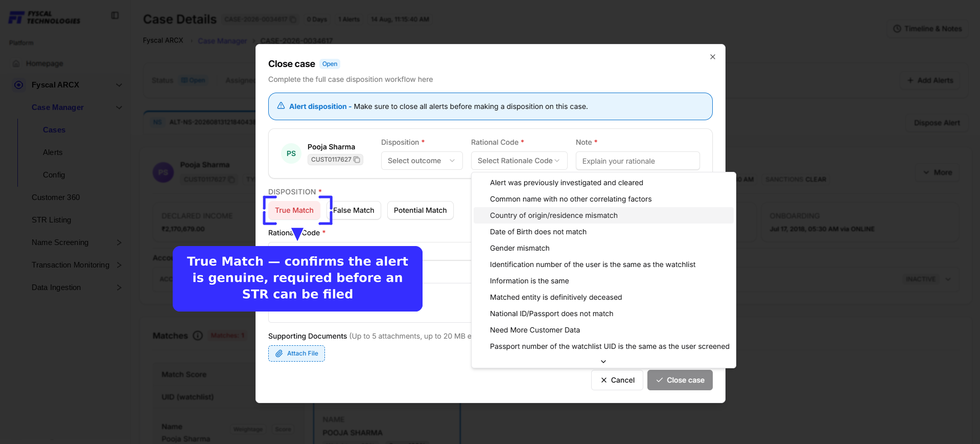Screen dimensions: 980x444
Task: Click the Add Alerts button
Action: pos(930,80)
